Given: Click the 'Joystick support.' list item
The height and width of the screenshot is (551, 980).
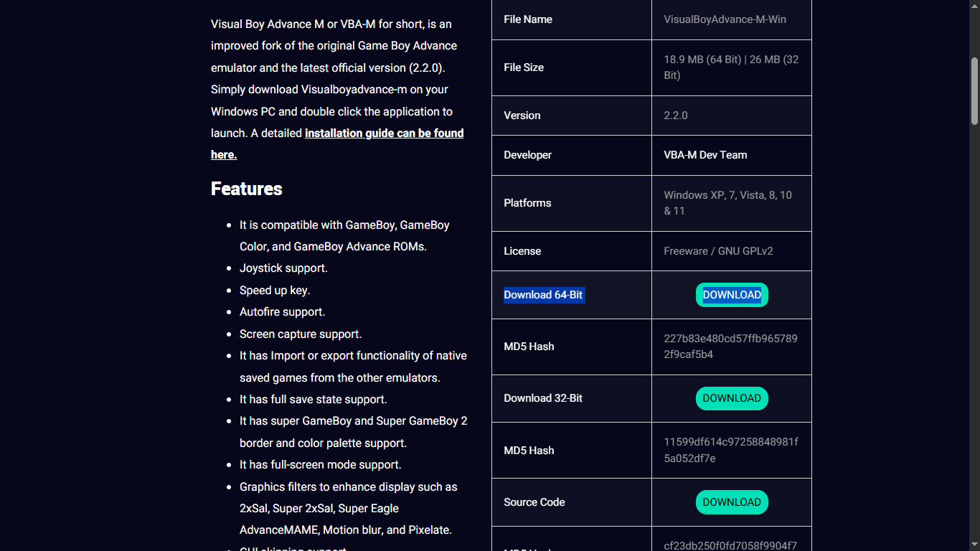Looking at the screenshot, I should [283, 268].
